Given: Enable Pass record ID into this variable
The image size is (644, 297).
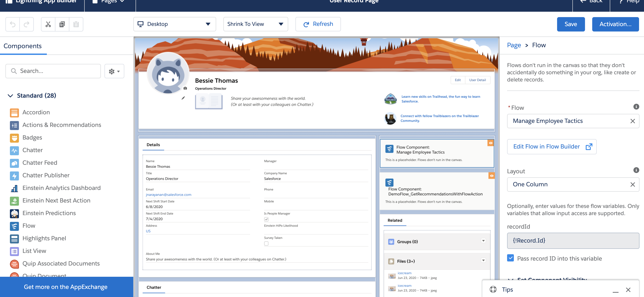Looking at the screenshot, I should [510, 258].
